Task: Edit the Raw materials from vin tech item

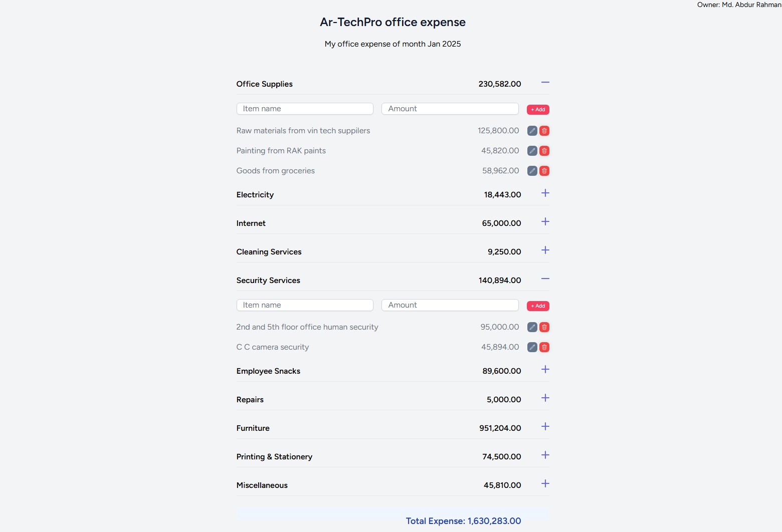Action: click(532, 131)
